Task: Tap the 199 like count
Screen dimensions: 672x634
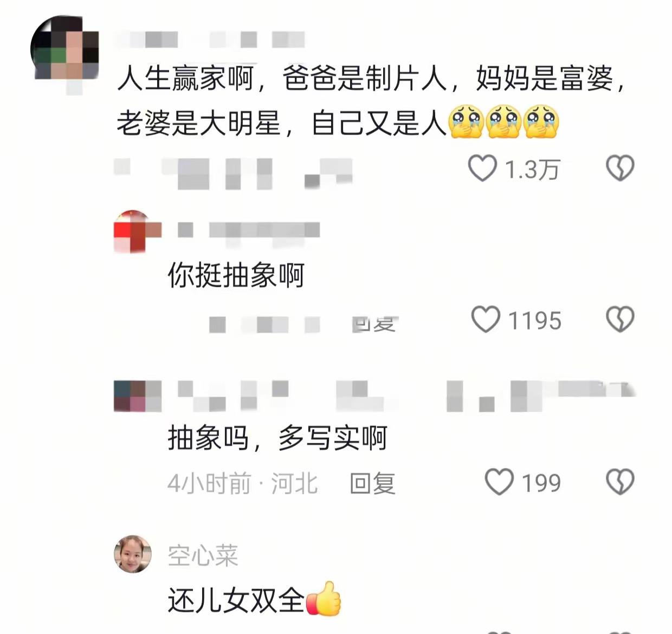Action: tap(541, 482)
